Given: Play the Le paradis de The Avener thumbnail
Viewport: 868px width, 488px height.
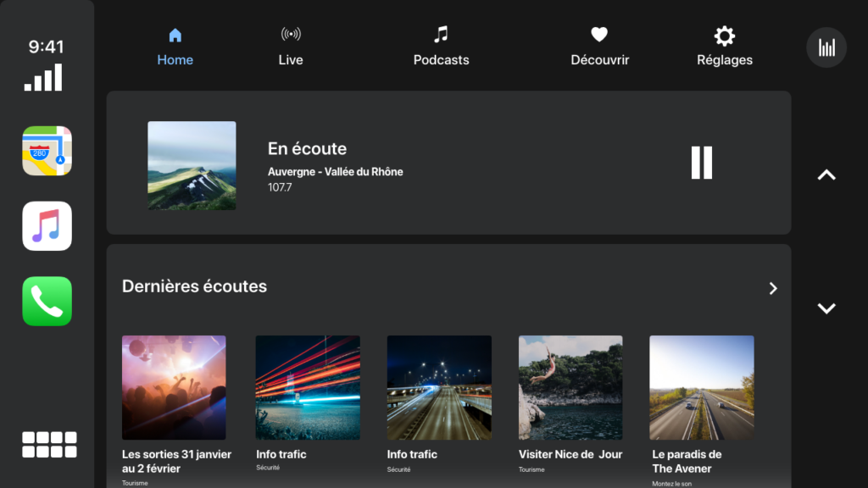Looking at the screenshot, I should click(x=701, y=387).
